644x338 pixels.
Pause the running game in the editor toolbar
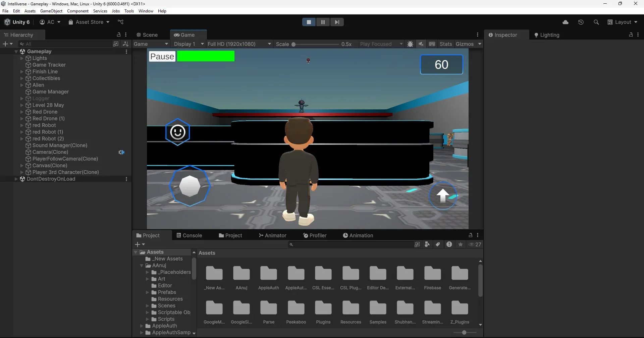click(323, 22)
